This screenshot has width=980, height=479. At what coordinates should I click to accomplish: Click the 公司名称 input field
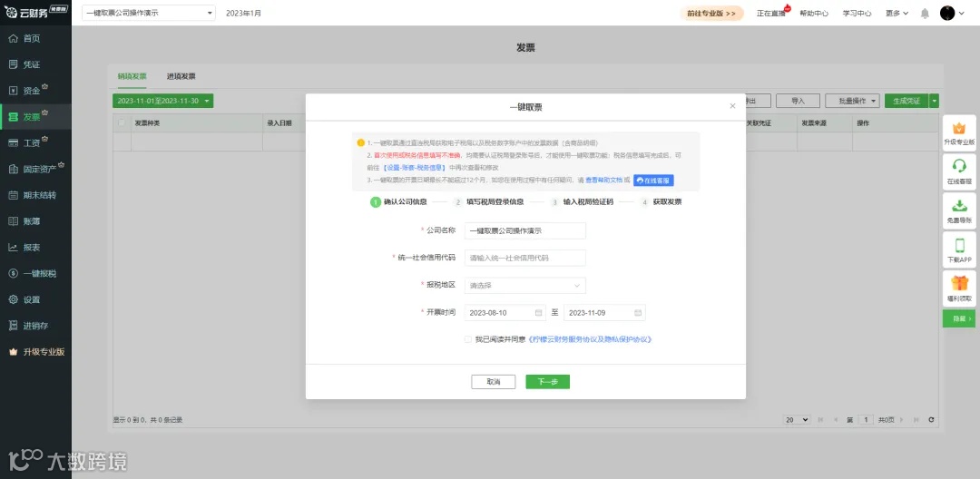[x=525, y=230]
